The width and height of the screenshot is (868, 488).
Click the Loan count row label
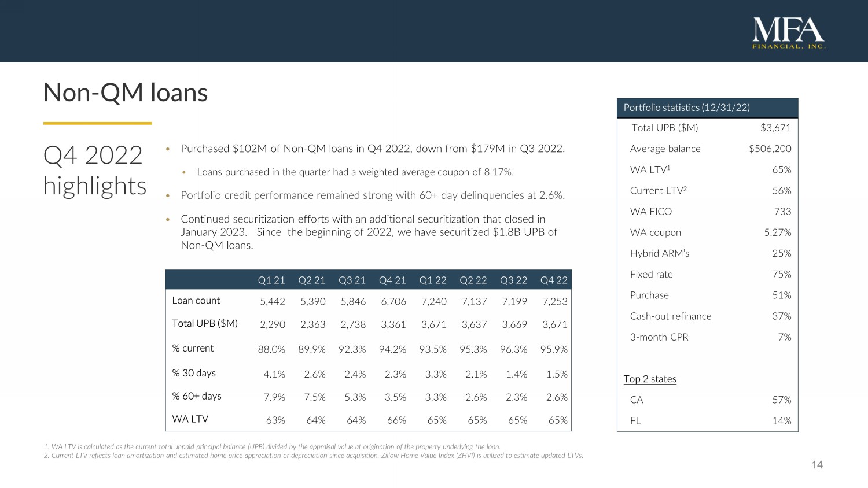(196, 301)
